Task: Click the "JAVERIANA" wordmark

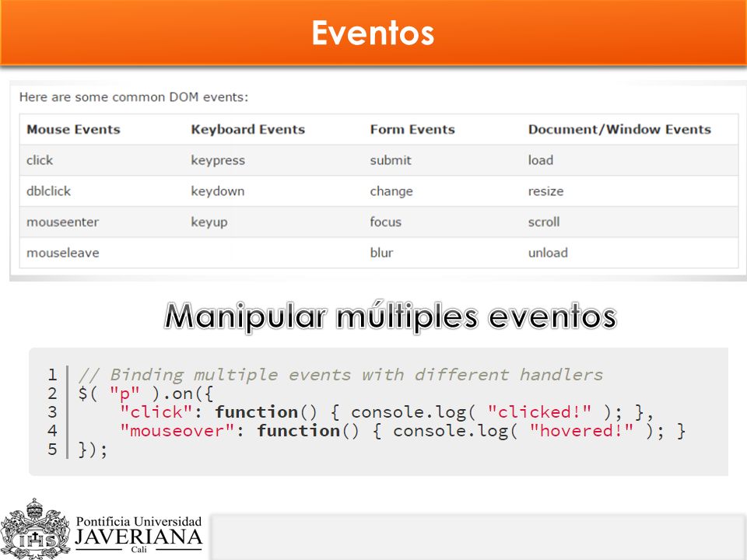Action: point(139,537)
